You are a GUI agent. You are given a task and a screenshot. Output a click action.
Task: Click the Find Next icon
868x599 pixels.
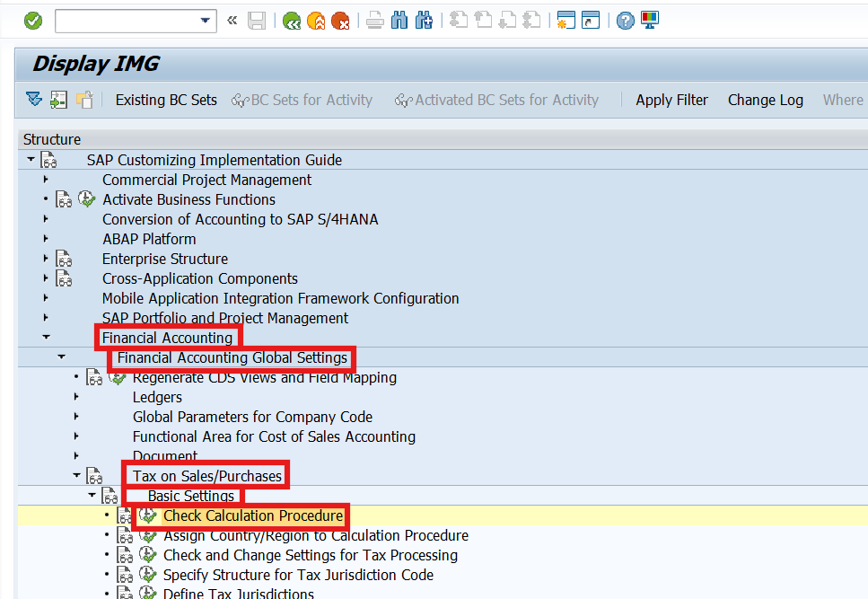click(423, 20)
